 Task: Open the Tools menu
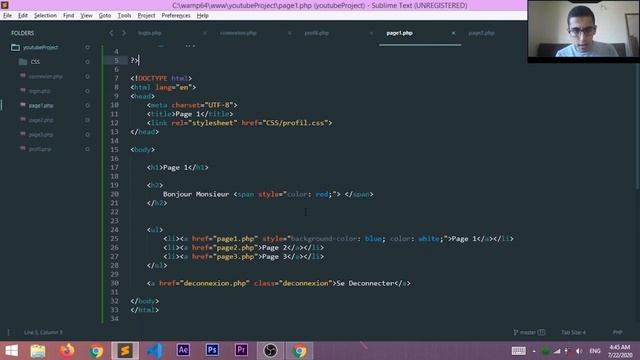124,16
